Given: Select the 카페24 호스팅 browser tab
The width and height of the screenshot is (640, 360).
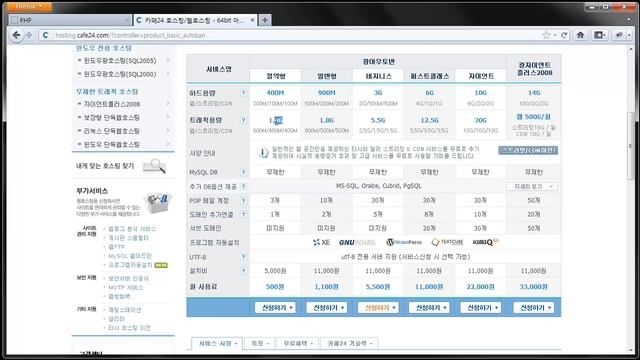Looking at the screenshot, I should (x=195, y=20).
